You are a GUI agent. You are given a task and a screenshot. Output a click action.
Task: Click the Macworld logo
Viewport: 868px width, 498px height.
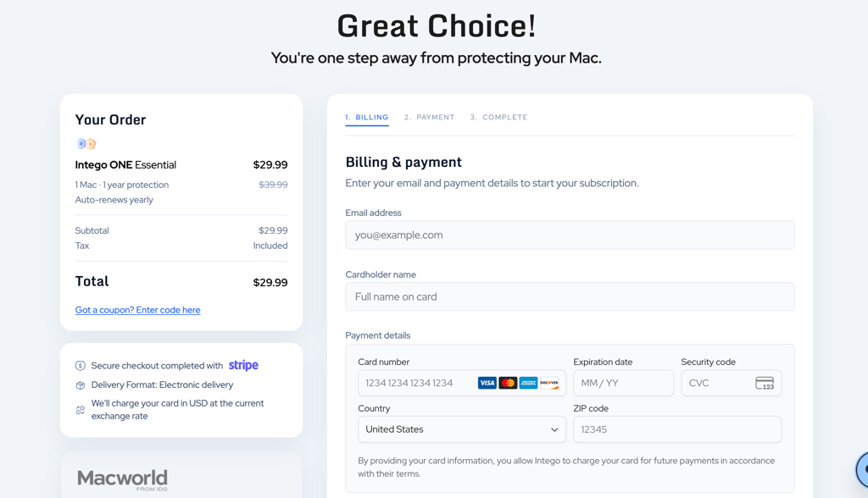pyautogui.click(x=122, y=479)
